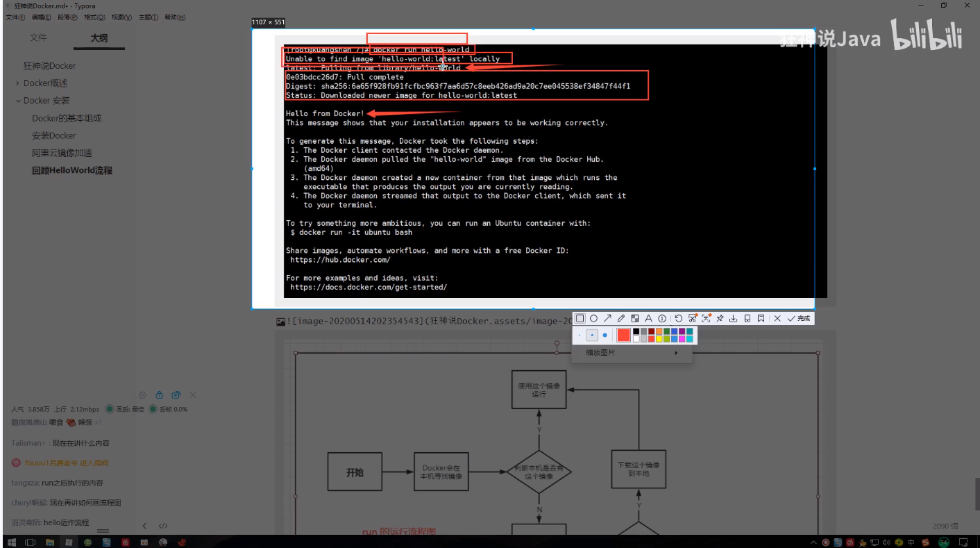The height and width of the screenshot is (548, 980).
Task: Choose the smallest stroke size dot
Action: click(x=580, y=335)
